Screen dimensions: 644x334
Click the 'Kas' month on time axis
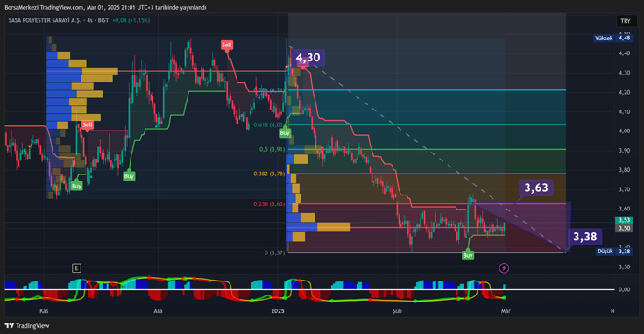[44, 311]
